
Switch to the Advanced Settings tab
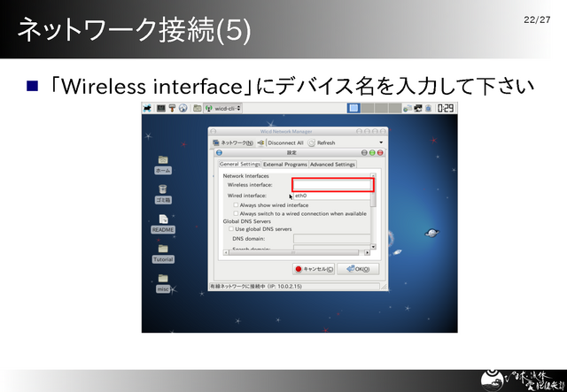click(332, 165)
